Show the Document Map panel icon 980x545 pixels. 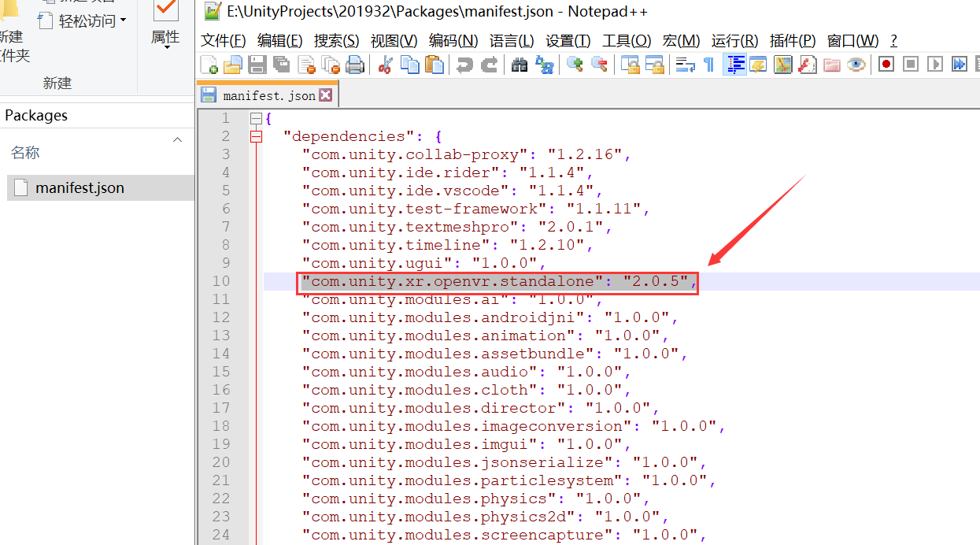(782, 65)
